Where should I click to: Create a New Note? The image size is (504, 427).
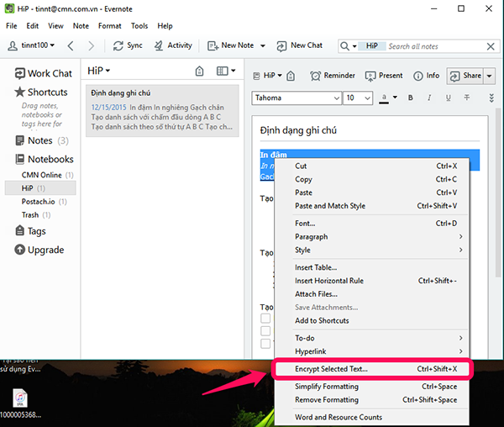click(230, 45)
